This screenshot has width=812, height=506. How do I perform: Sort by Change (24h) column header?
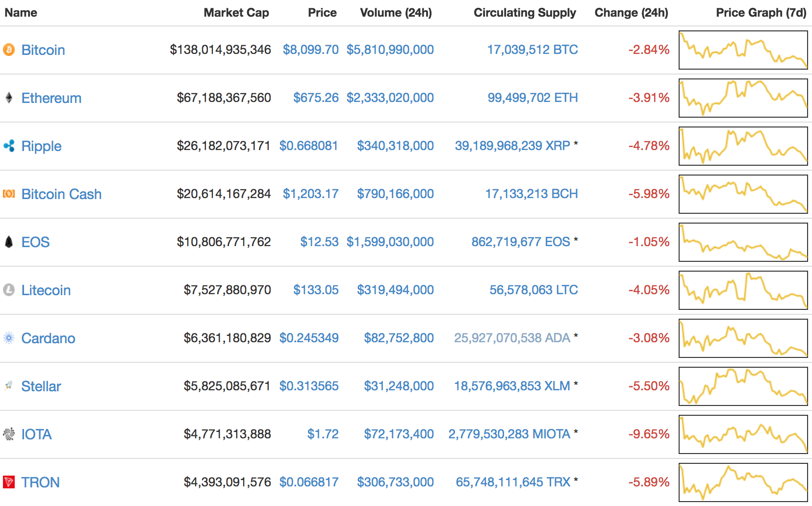pyautogui.click(x=631, y=13)
